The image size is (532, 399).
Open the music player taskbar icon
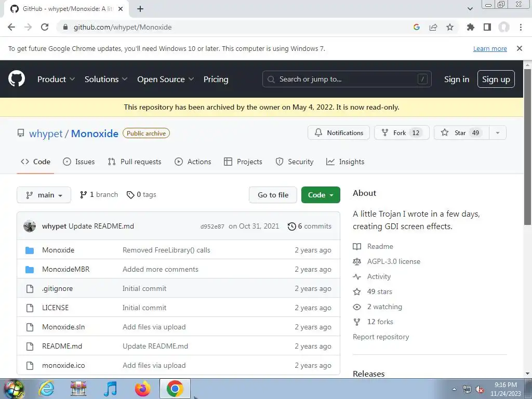coord(110,389)
